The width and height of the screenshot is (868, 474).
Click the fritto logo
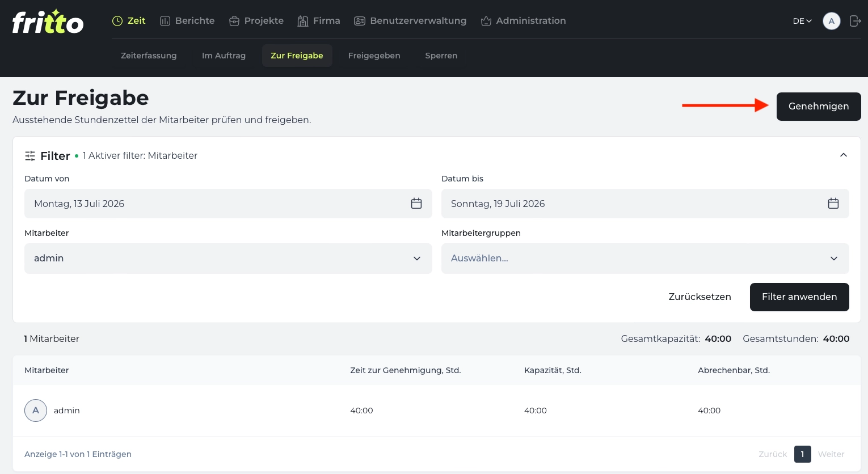tap(48, 22)
